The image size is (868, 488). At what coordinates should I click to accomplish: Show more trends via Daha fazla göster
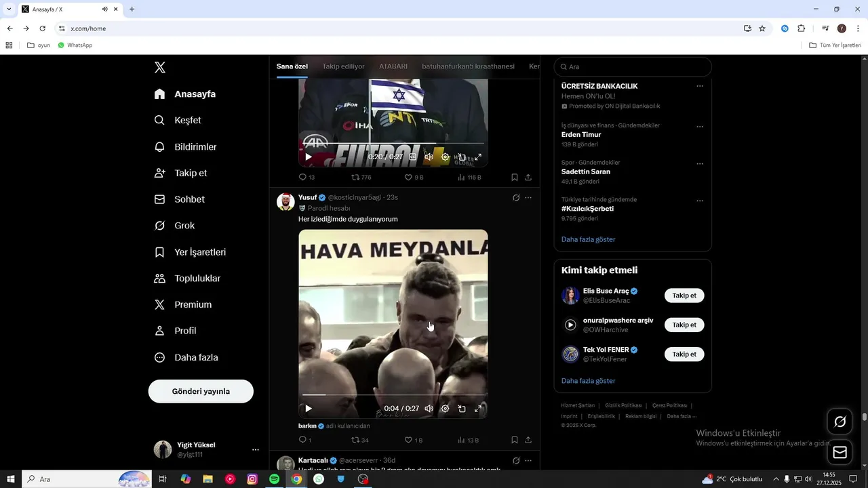pos(589,239)
